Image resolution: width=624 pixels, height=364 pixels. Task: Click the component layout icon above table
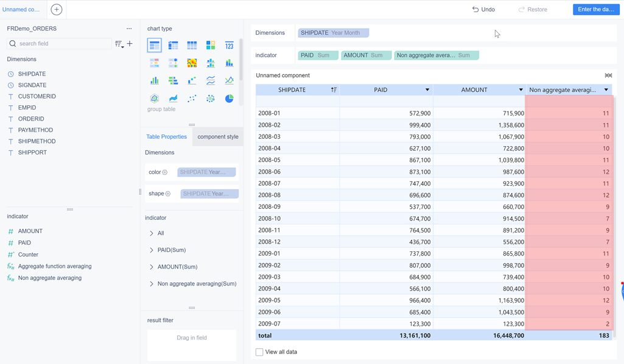[608, 75]
